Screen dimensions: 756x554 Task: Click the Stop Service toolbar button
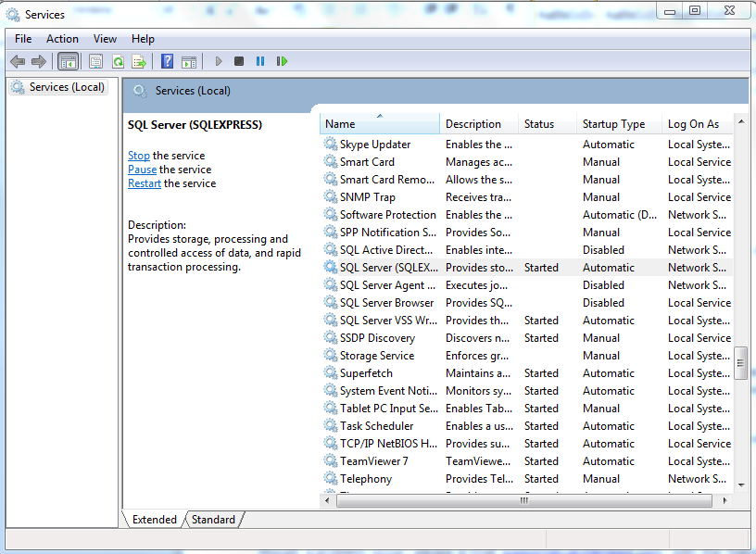coord(239,61)
